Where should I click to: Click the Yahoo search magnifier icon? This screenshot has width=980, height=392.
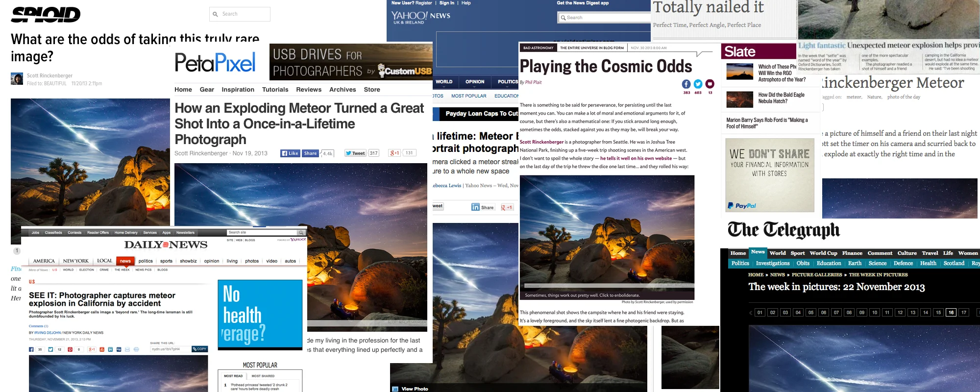pos(563,18)
